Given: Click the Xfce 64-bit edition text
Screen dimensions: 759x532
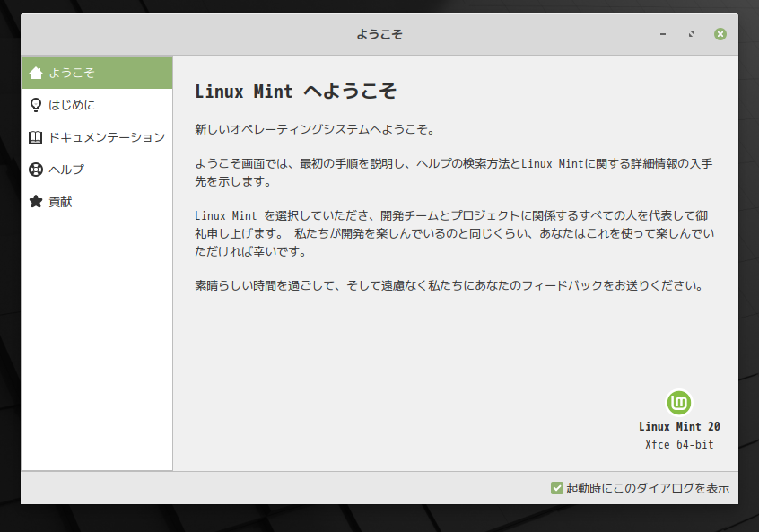Looking at the screenshot, I should point(679,444).
